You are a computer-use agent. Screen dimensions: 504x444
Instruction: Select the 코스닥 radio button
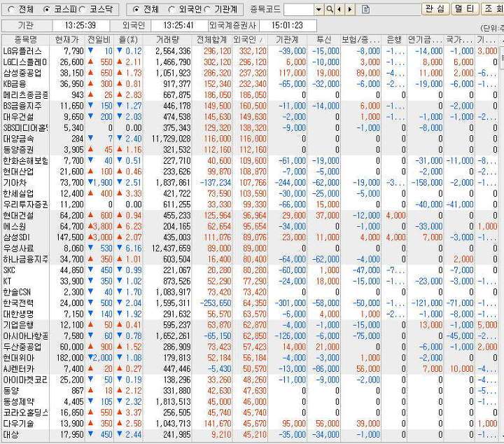[82, 10]
